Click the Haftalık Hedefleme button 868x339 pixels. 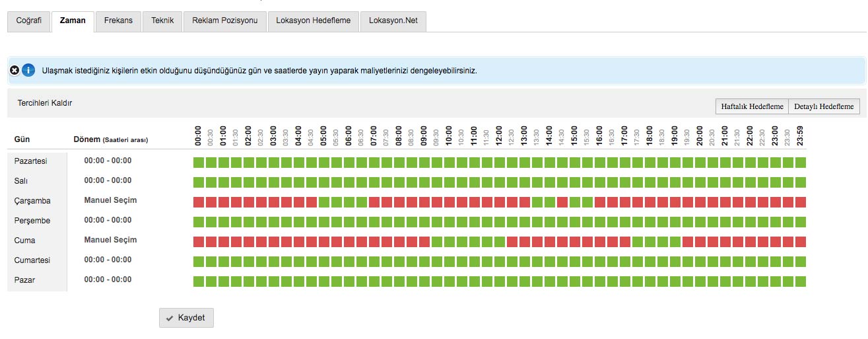coord(752,106)
